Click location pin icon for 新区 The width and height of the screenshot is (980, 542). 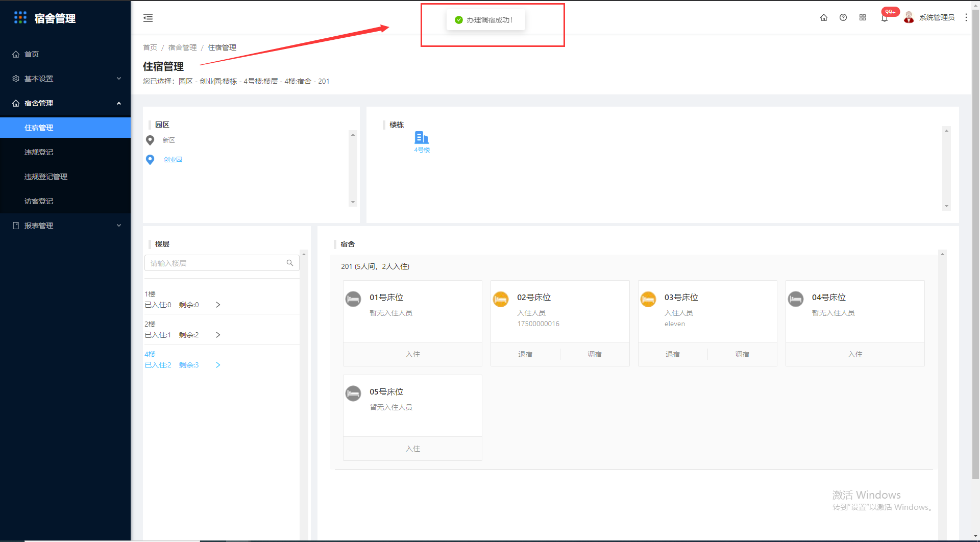point(150,140)
